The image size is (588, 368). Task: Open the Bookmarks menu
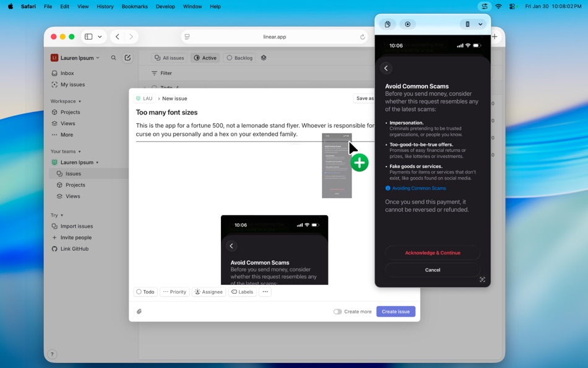coord(135,6)
